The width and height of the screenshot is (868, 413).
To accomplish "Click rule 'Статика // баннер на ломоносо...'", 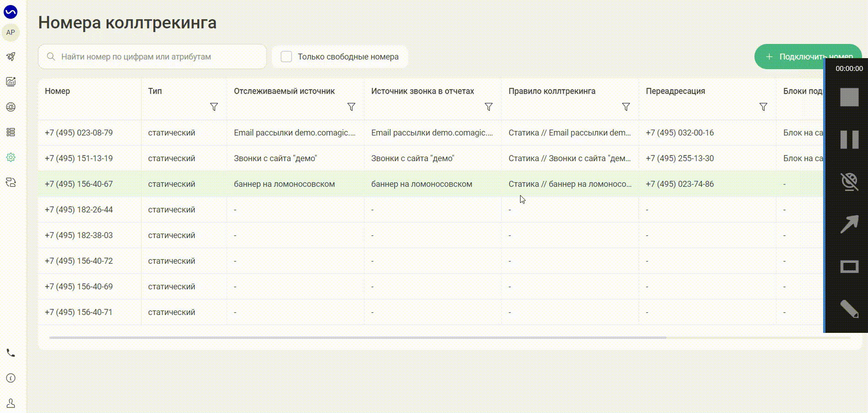I will 570,184.
